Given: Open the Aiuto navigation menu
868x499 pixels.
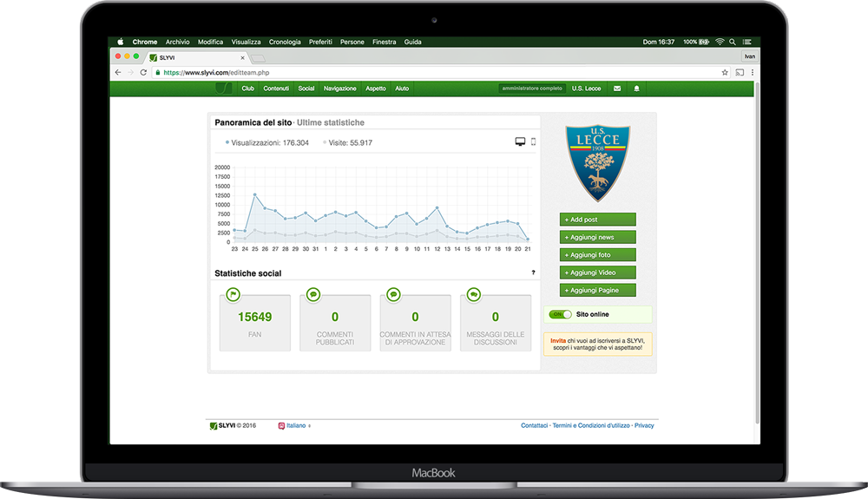Looking at the screenshot, I should [x=402, y=89].
